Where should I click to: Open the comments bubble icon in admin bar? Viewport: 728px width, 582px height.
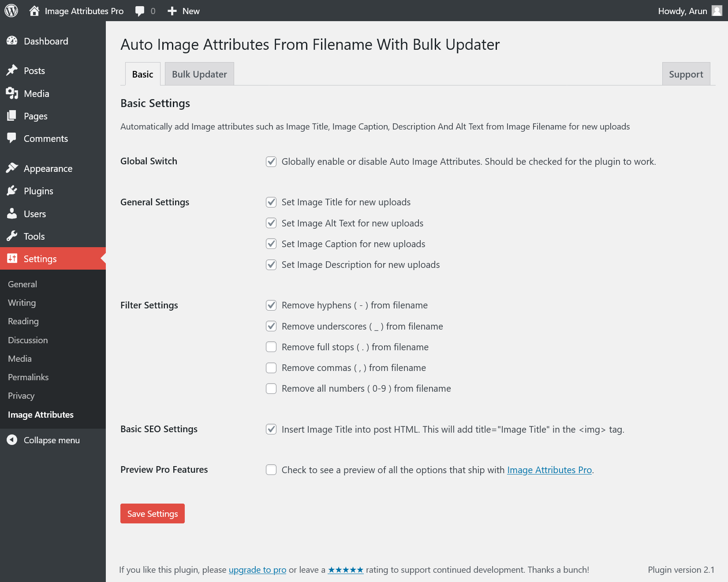(x=140, y=11)
